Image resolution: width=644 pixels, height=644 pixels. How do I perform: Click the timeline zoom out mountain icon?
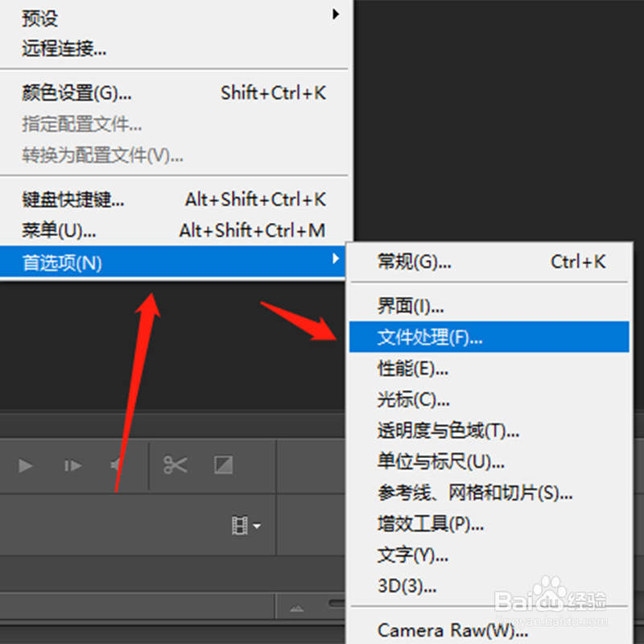(296, 609)
